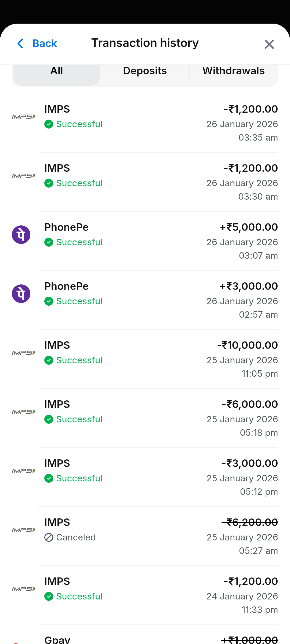Image resolution: width=290 pixels, height=644 pixels.
Task: Tap the Canceled status circle-slash icon
Action: tap(49, 537)
